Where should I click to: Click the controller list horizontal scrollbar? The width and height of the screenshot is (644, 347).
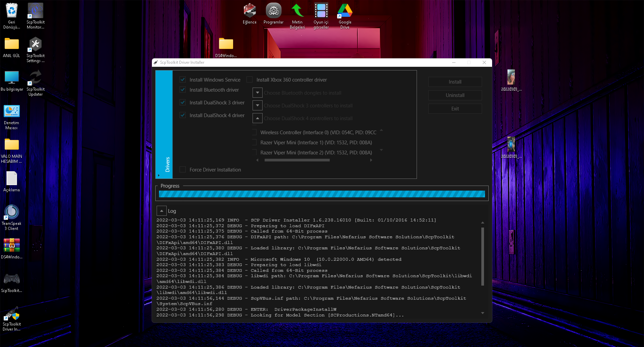297,160
